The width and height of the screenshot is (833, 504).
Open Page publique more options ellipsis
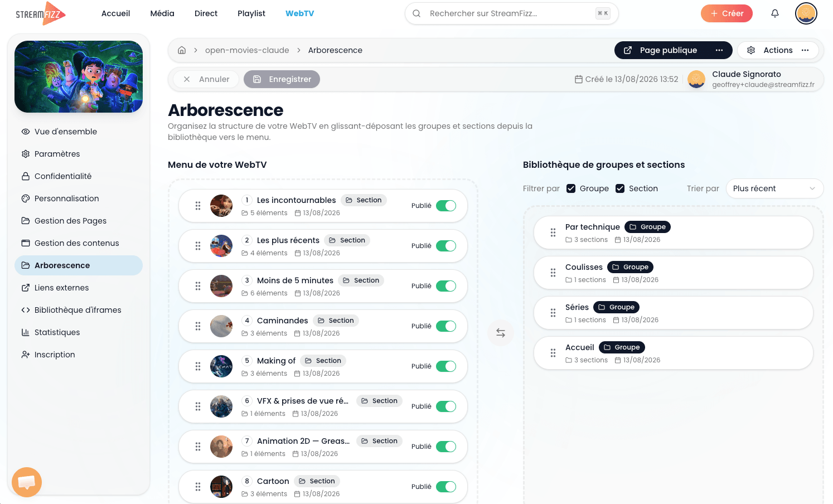coord(719,50)
